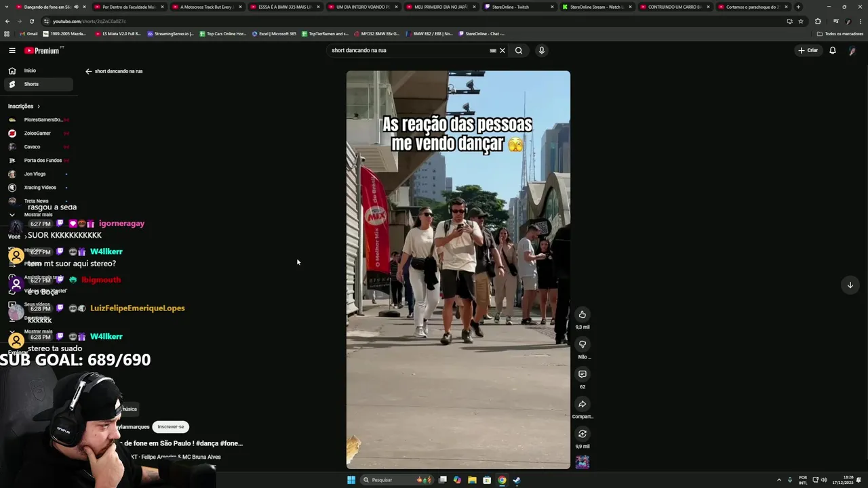Like the short with thumbs up
Screen dimensions: 868x488
pyautogui.click(x=582, y=314)
